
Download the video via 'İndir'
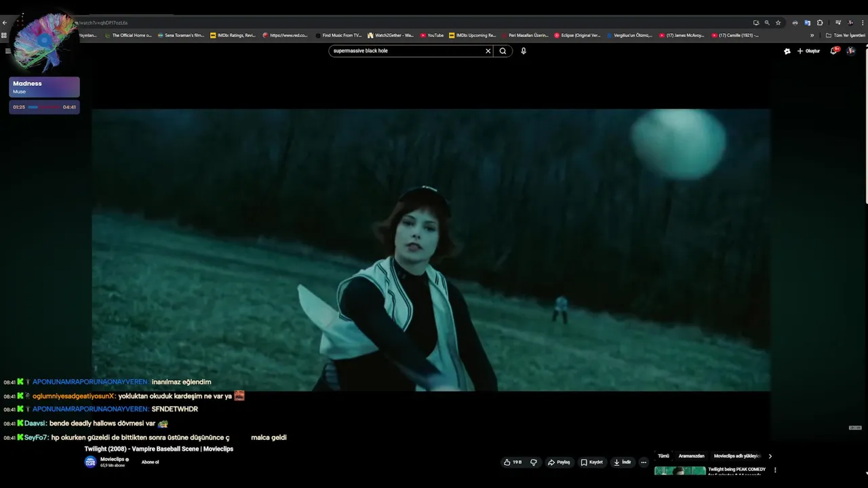tap(623, 462)
